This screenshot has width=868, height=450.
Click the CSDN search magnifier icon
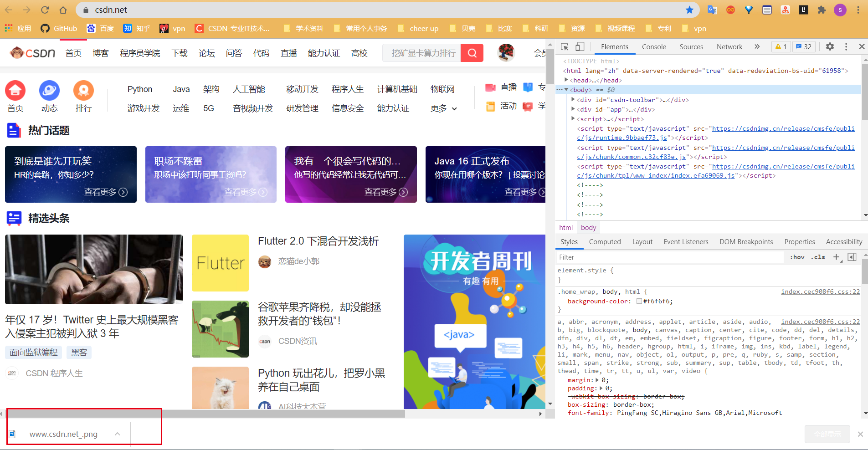(472, 53)
